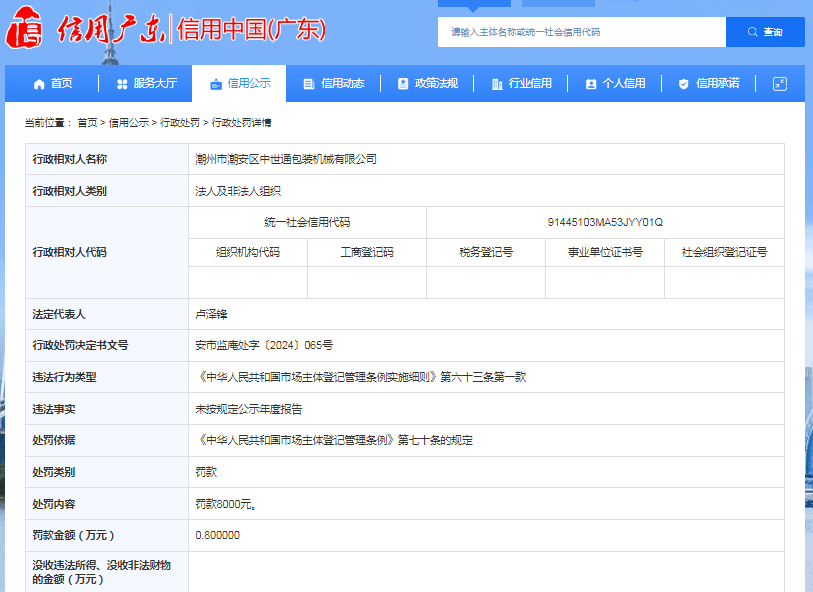Click the document icon beside 信用动态

tap(309, 84)
